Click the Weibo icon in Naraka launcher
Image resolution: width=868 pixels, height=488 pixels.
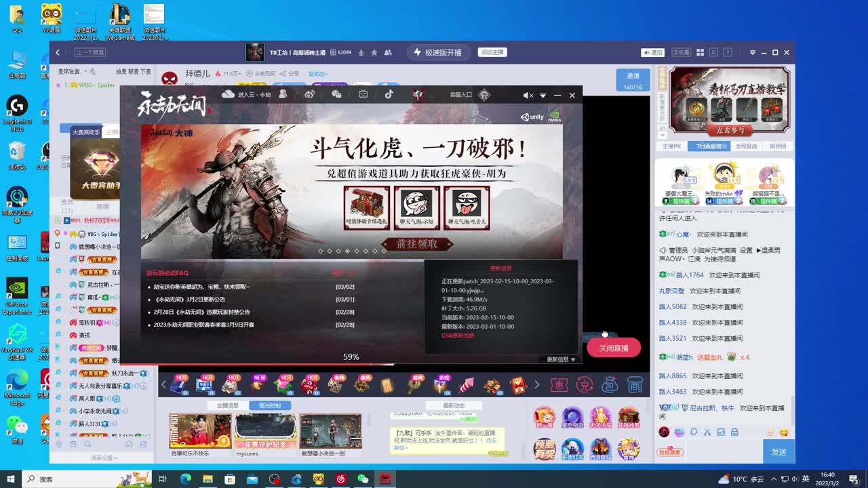click(310, 95)
